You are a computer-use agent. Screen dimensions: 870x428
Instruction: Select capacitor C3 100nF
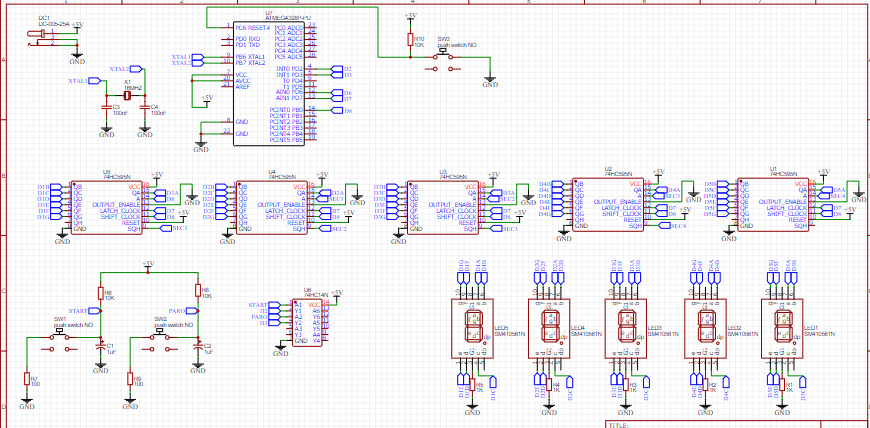pos(105,106)
